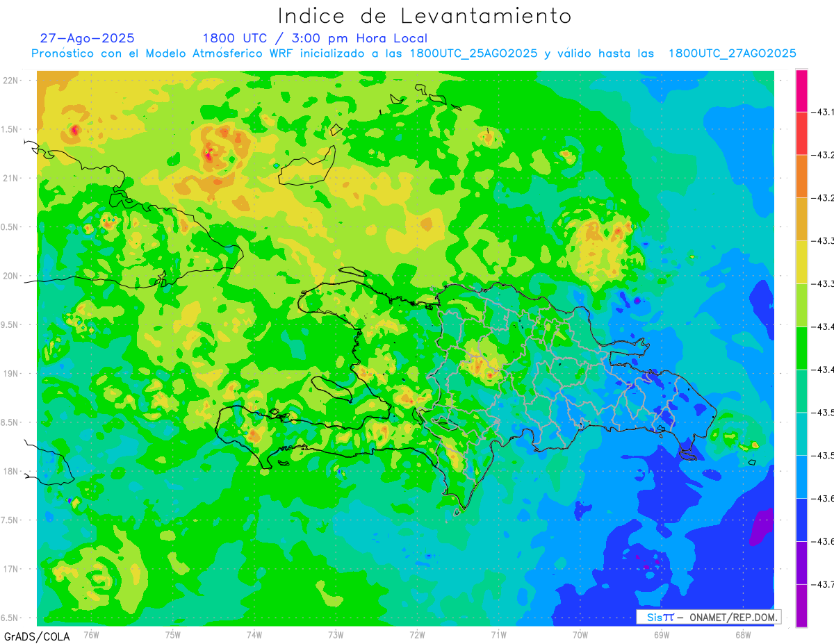This screenshot has height=644, width=834.
Task: Click the '70W' longitude label
Action: point(580,634)
